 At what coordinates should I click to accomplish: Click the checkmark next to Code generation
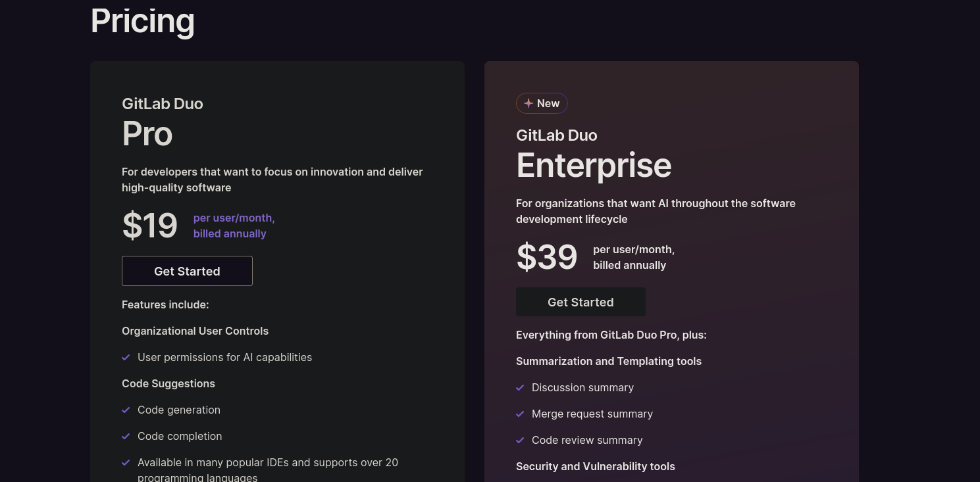(126, 410)
